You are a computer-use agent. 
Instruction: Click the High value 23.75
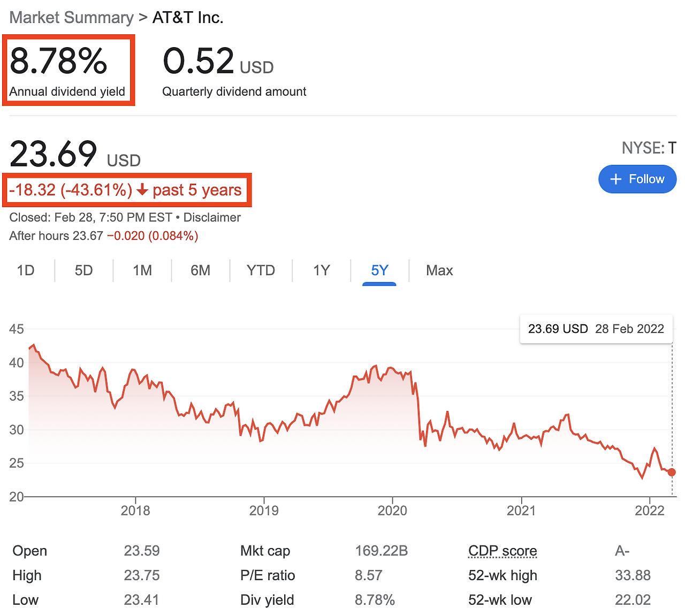[x=142, y=575]
